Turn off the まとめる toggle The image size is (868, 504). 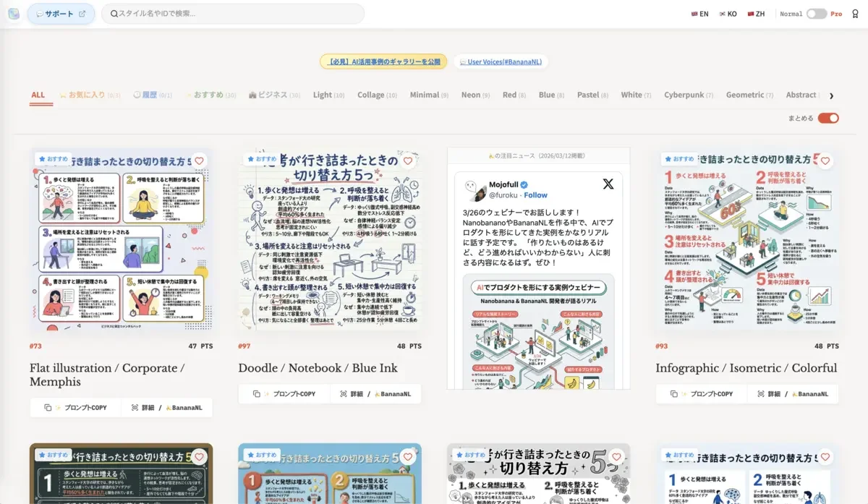828,118
